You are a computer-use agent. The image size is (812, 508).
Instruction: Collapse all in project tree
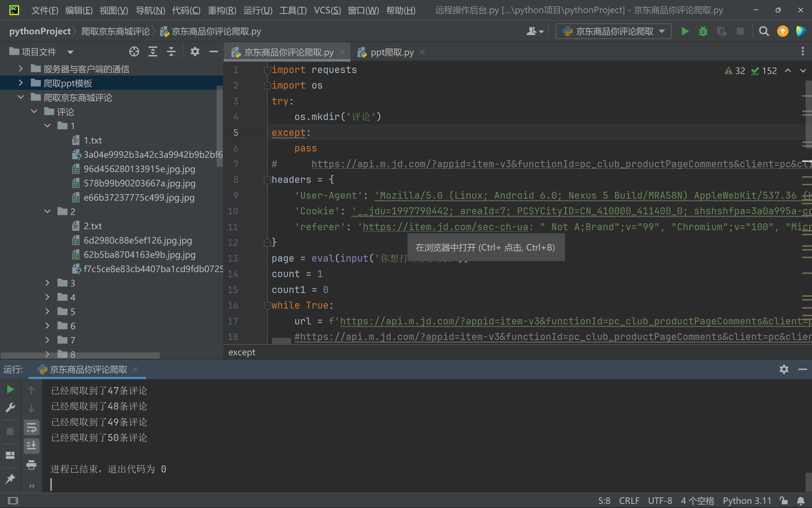pos(171,52)
